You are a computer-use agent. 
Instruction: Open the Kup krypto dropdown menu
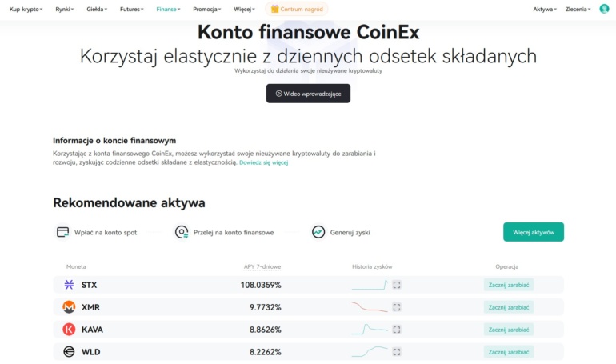26,9
